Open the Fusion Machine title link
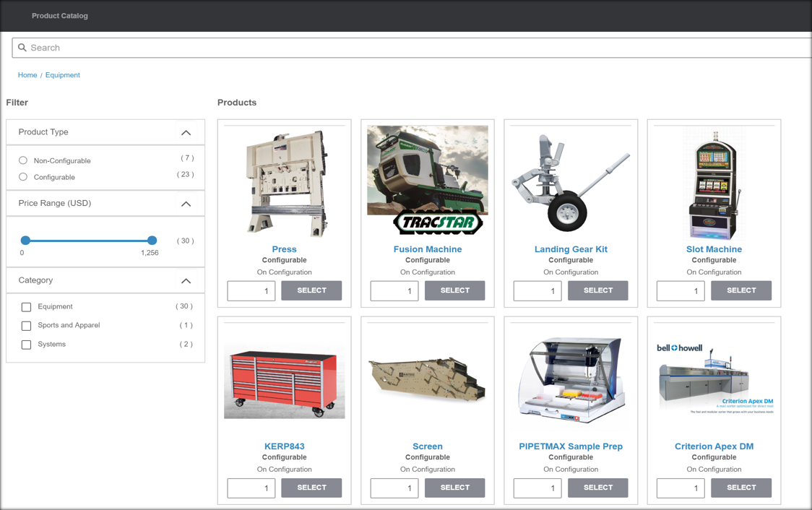 pos(427,249)
